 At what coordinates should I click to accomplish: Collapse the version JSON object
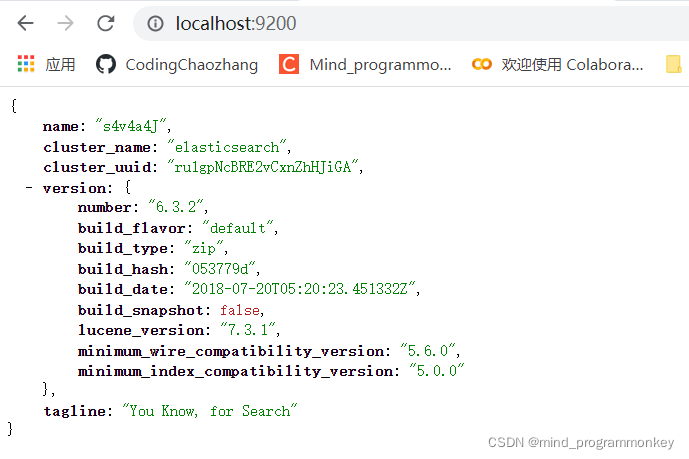(x=29, y=188)
